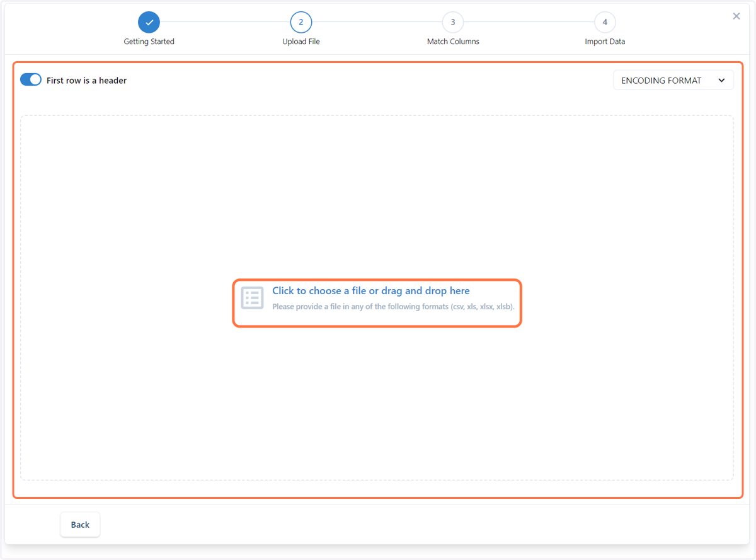This screenshot has height=560, width=756.
Task: Select step 2 Upload File circle
Action: tap(301, 22)
